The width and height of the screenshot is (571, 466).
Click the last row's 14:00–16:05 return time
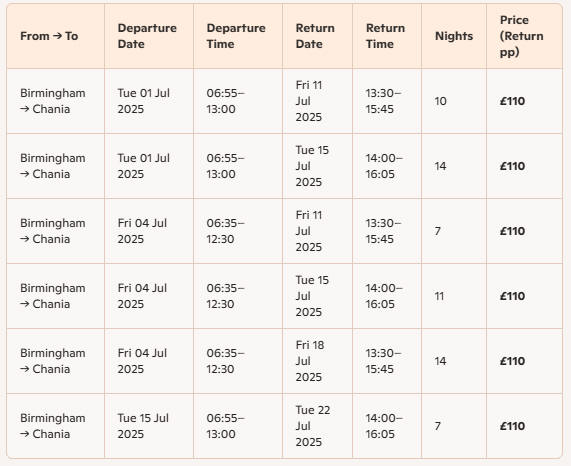(384, 426)
